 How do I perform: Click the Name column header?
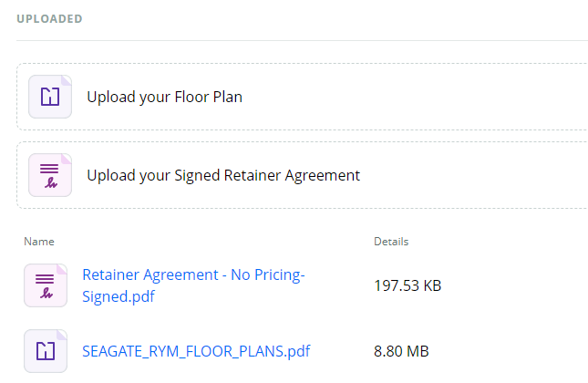[x=39, y=242]
